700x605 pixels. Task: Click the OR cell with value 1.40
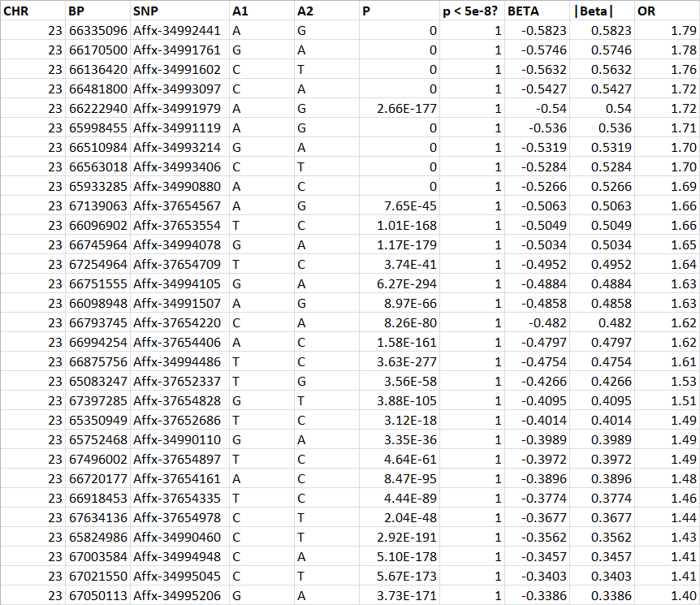pyautogui.click(x=667, y=596)
